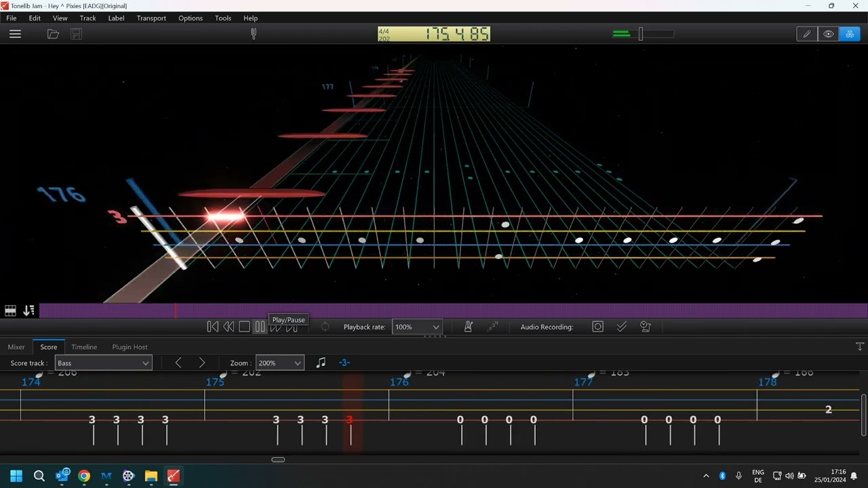This screenshot has height=488, width=868.
Task: Toggle the metronome
Action: [x=468, y=327]
